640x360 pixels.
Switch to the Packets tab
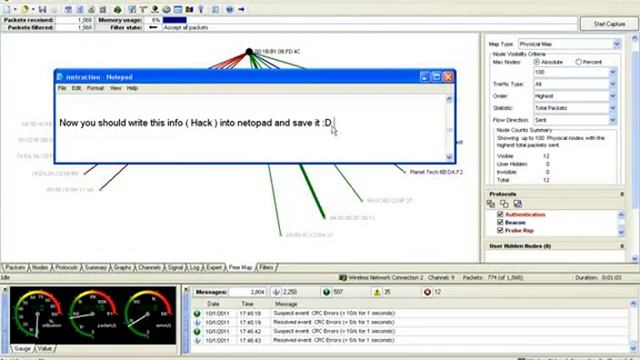pyautogui.click(x=15, y=268)
